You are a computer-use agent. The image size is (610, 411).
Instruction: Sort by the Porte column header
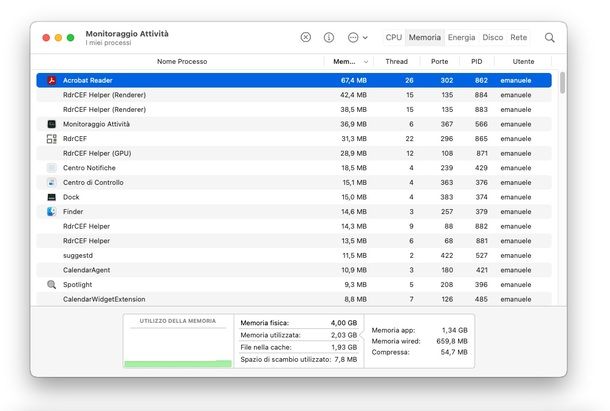point(439,61)
